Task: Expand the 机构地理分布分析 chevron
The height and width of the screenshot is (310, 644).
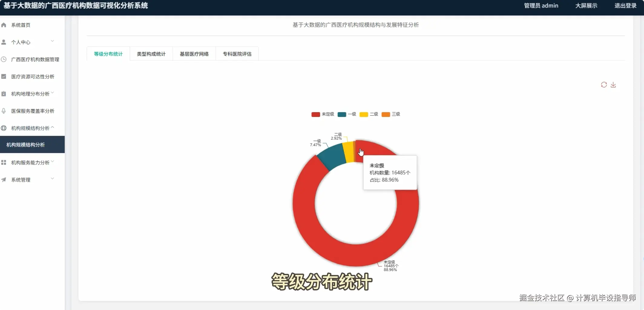Action: (x=52, y=93)
